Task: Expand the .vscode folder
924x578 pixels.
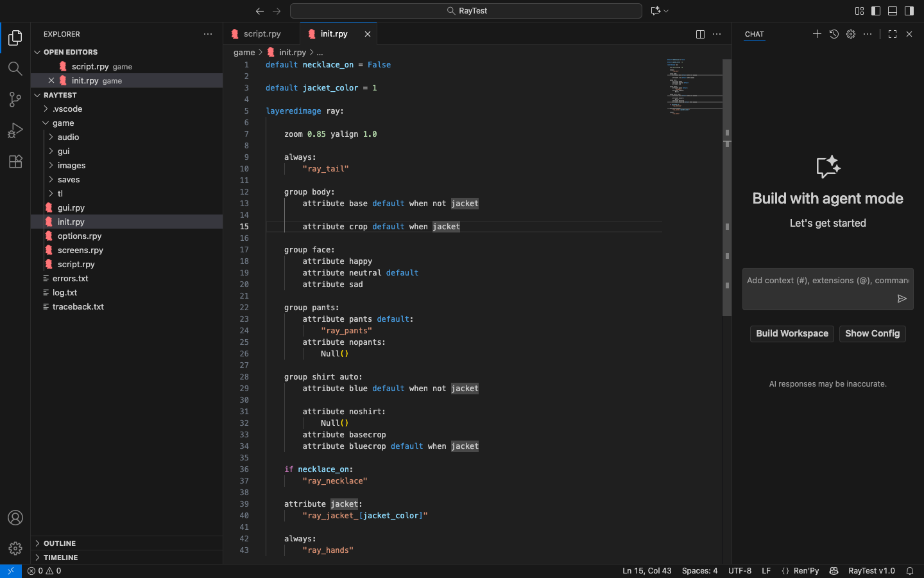Action: pos(67,109)
